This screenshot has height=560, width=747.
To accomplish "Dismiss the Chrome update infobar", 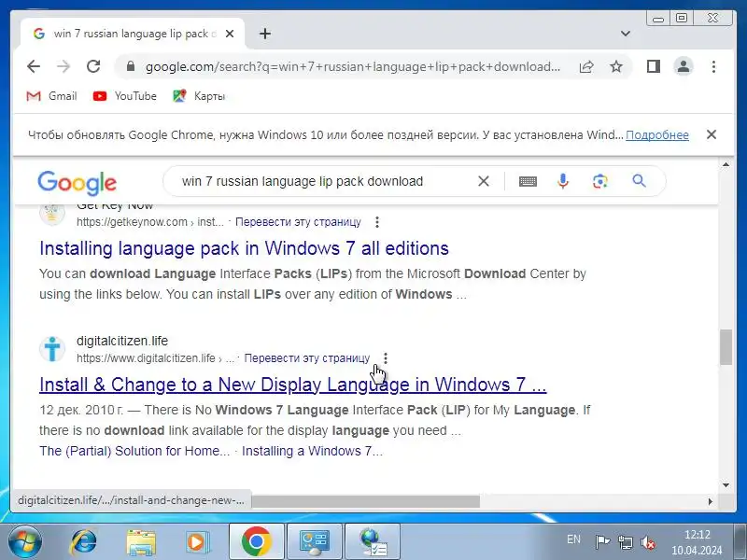I will [x=712, y=134].
